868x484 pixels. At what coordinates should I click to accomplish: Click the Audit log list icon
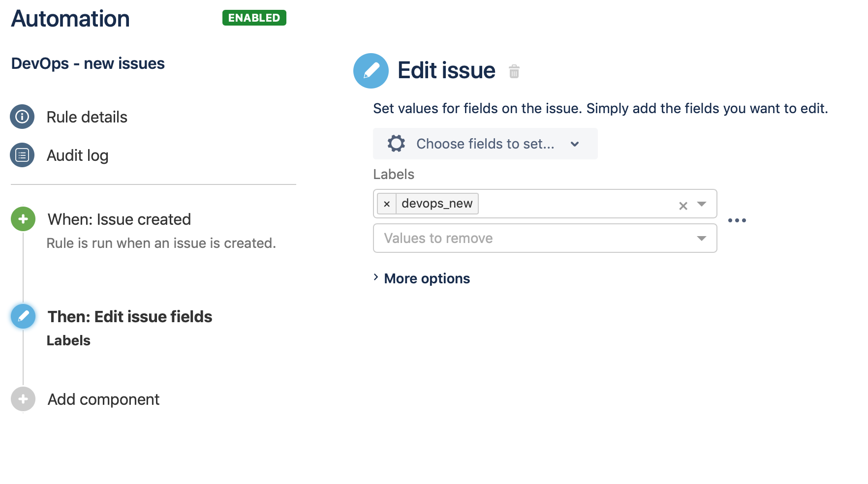pos(22,155)
